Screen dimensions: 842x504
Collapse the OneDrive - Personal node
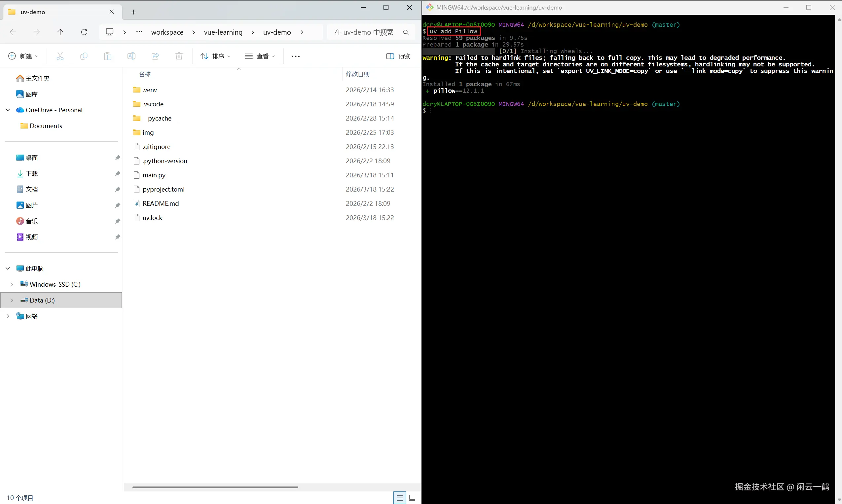tap(8, 110)
